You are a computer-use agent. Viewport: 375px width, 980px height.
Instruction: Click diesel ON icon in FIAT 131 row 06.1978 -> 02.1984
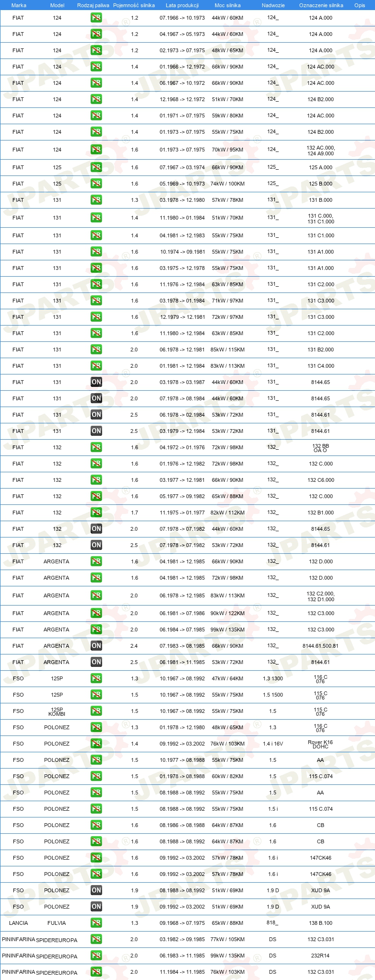click(x=96, y=415)
